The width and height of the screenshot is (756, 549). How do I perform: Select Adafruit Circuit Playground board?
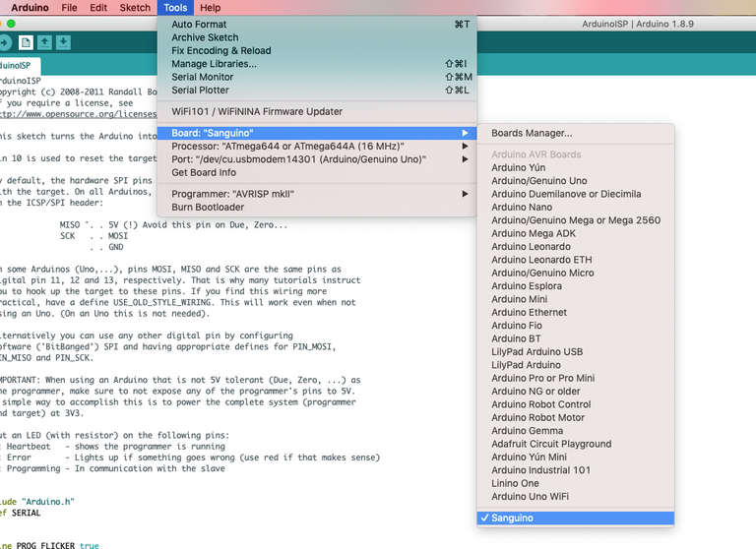coord(551,444)
